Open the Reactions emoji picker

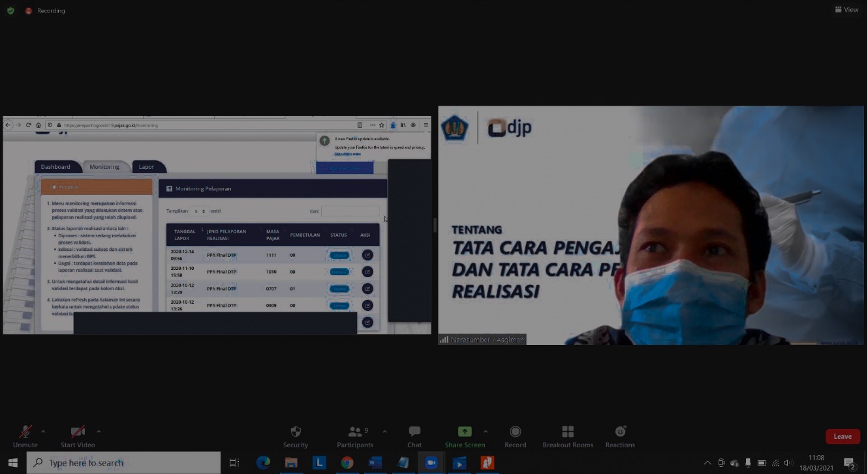point(620,436)
